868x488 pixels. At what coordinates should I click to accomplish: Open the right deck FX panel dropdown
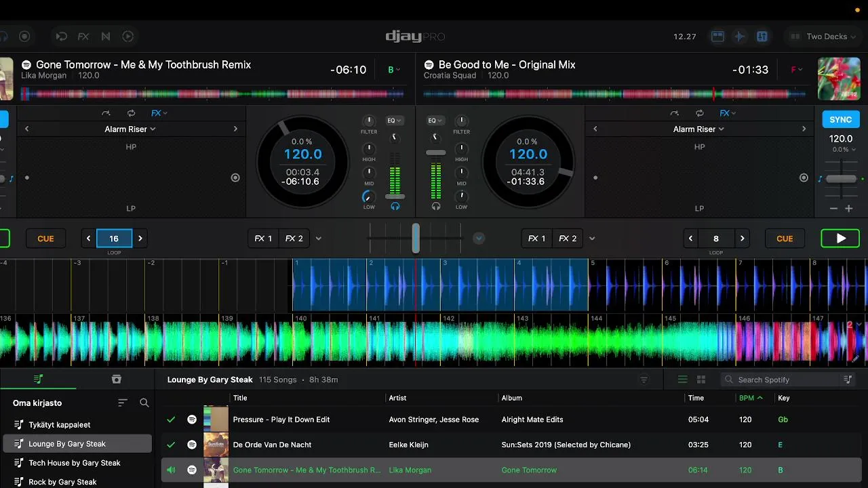[x=728, y=113]
